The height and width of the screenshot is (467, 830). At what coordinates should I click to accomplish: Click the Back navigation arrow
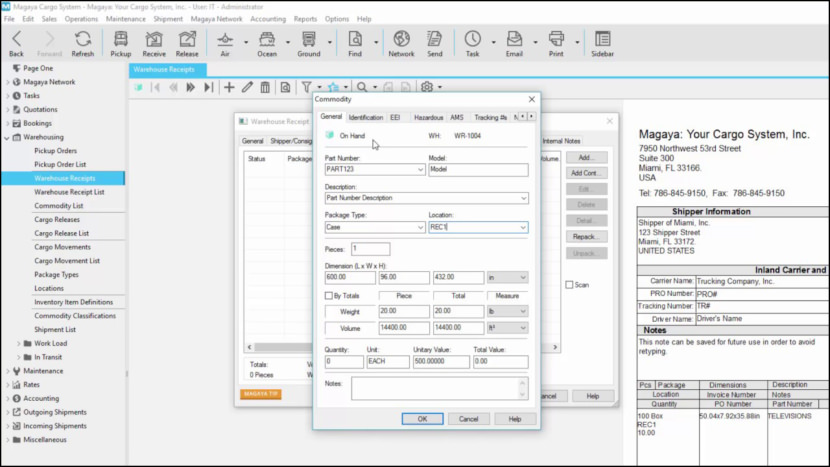point(16,39)
